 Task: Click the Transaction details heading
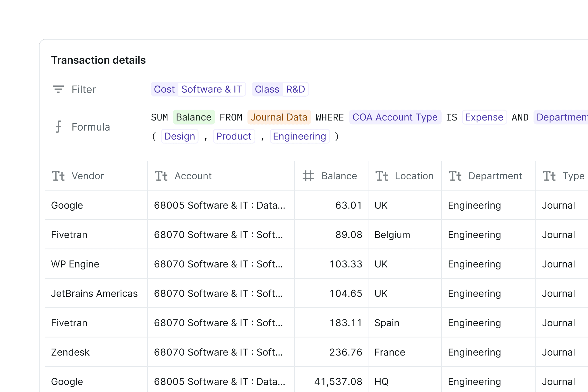98,60
